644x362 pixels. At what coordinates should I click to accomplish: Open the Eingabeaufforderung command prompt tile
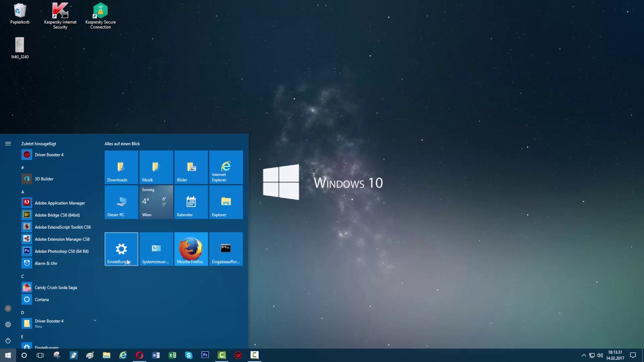[x=226, y=249]
